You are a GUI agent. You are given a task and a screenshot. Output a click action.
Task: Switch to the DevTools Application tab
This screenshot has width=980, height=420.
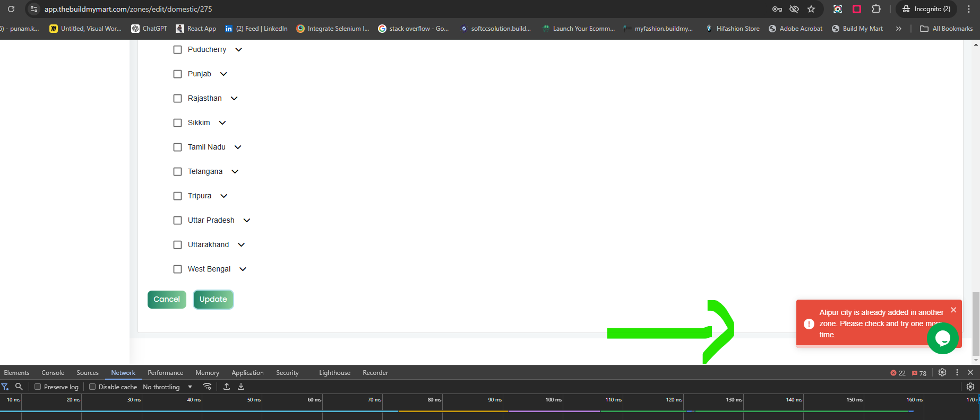point(247,373)
